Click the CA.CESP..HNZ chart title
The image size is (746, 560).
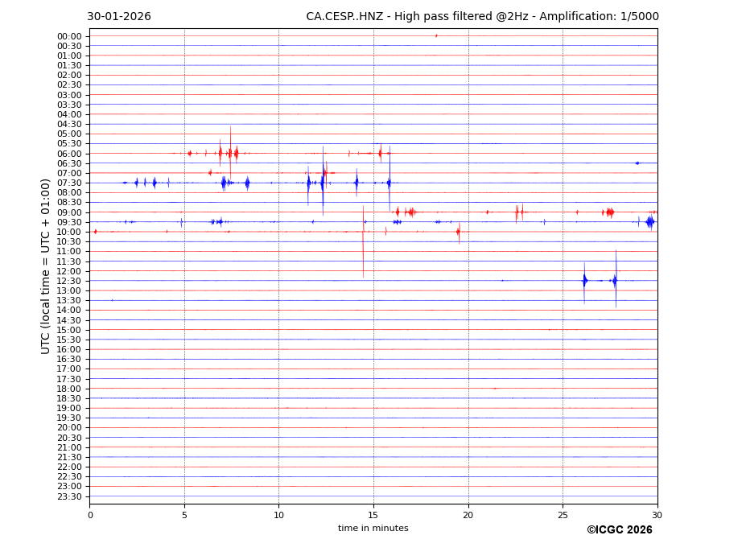(482, 17)
